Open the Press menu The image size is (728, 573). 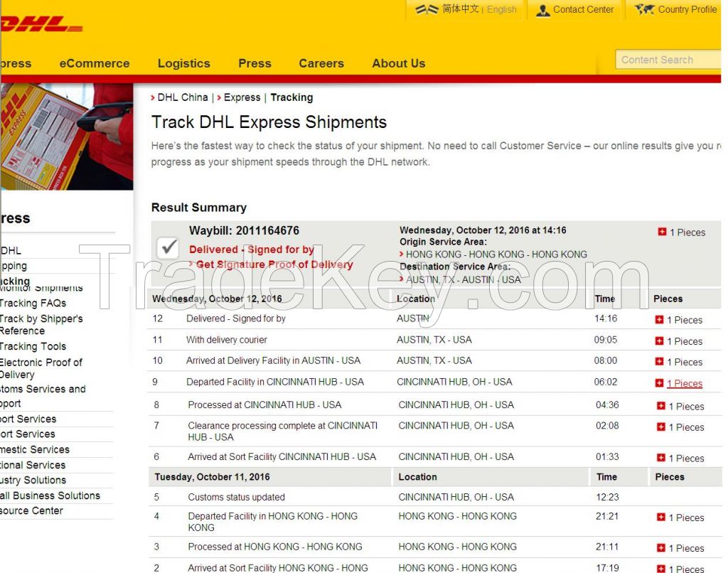tap(255, 63)
